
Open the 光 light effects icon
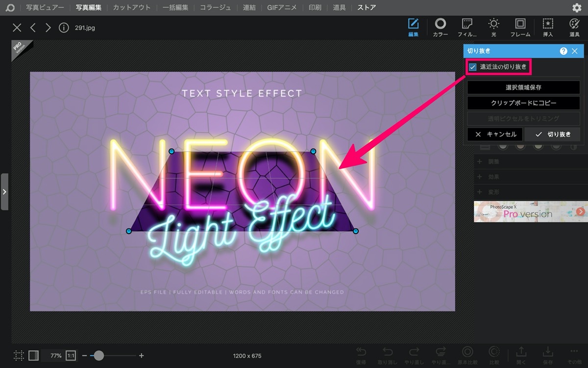(x=493, y=24)
